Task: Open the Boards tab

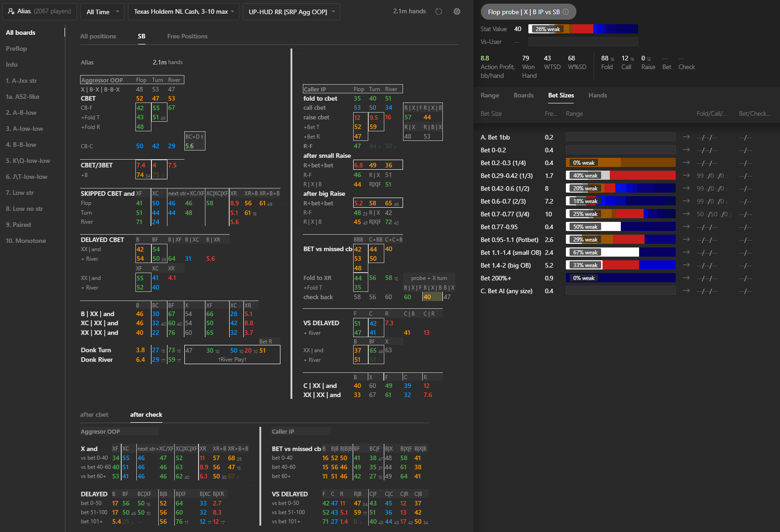Action: coord(523,95)
